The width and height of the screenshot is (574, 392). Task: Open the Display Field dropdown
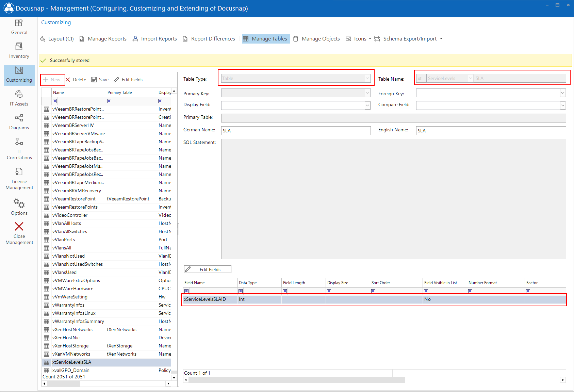(367, 105)
